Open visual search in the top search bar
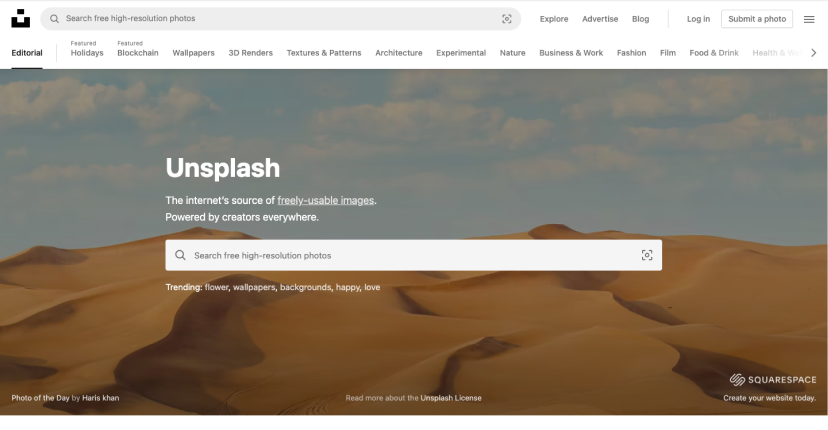This screenshot has width=828, height=430. coord(506,18)
